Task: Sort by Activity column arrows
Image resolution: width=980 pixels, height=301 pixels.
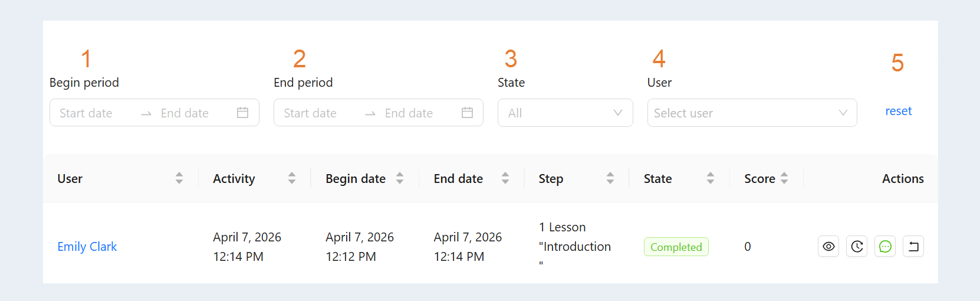Action: pos(292,178)
